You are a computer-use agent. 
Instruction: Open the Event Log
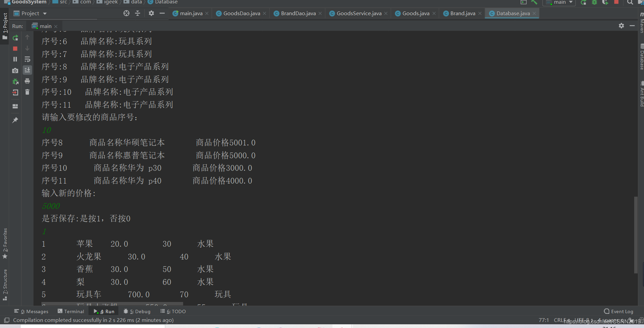619,311
